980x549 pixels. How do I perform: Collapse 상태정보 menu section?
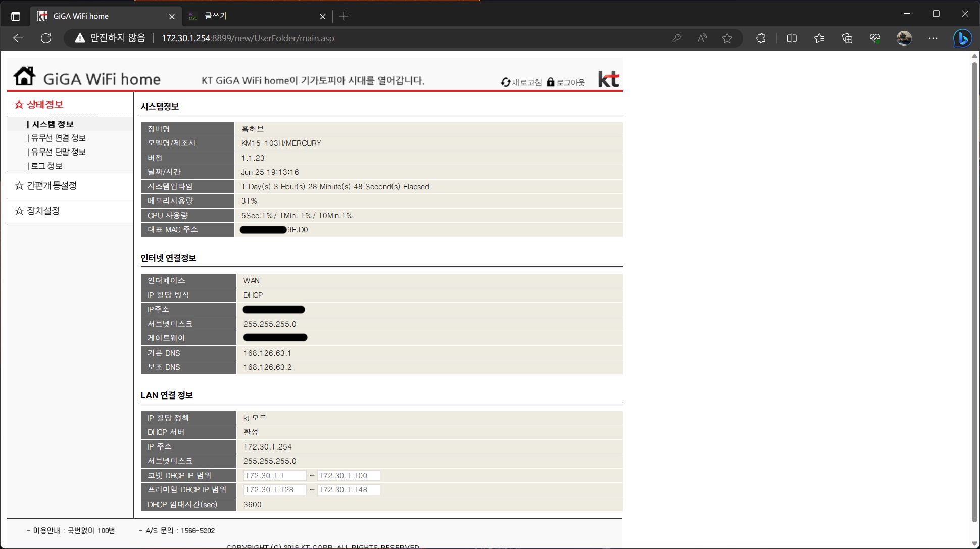coord(45,105)
